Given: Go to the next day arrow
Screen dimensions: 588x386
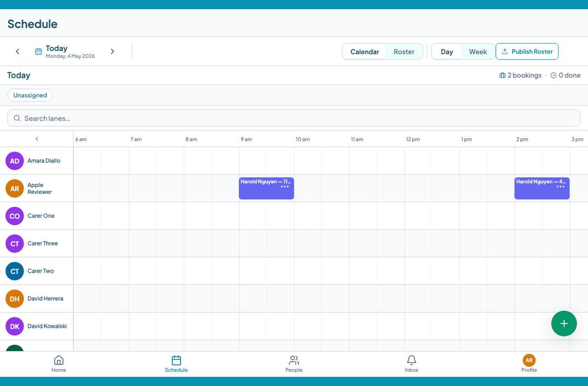Looking at the screenshot, I should (112, 51).
